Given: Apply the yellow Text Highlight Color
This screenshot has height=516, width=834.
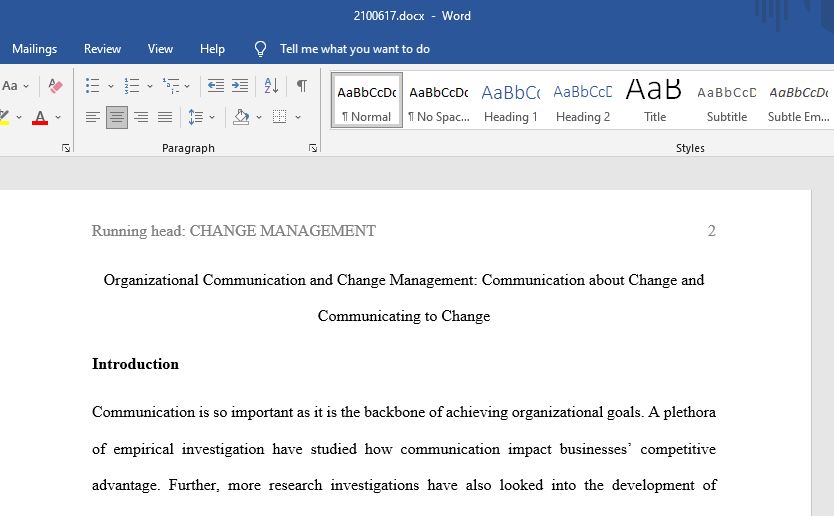Looking at the screenshot, I should coord(4,117).
